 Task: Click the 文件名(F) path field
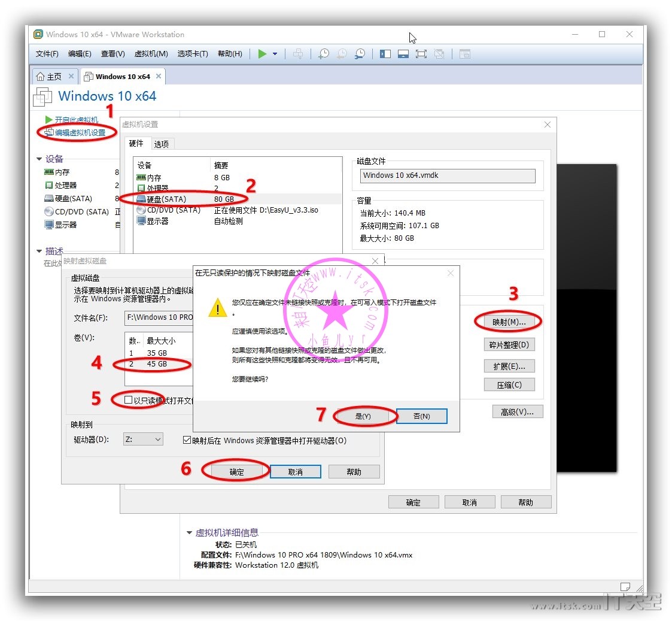[x=159, y=317]
